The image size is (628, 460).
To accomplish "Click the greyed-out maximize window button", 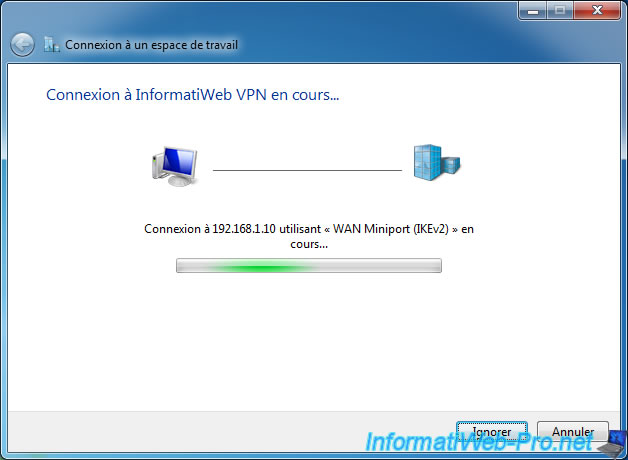I will pyautogui.click(x=560, y=11).
